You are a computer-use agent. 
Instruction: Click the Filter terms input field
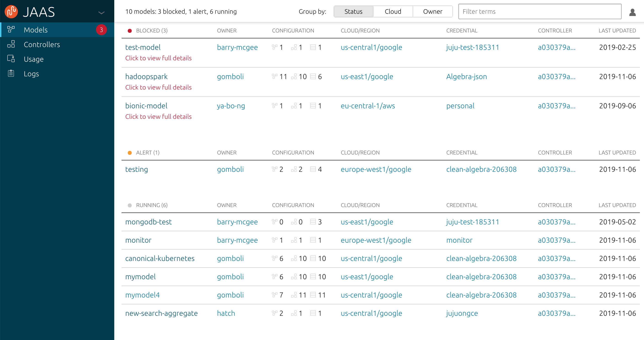(x=540, y=11)
